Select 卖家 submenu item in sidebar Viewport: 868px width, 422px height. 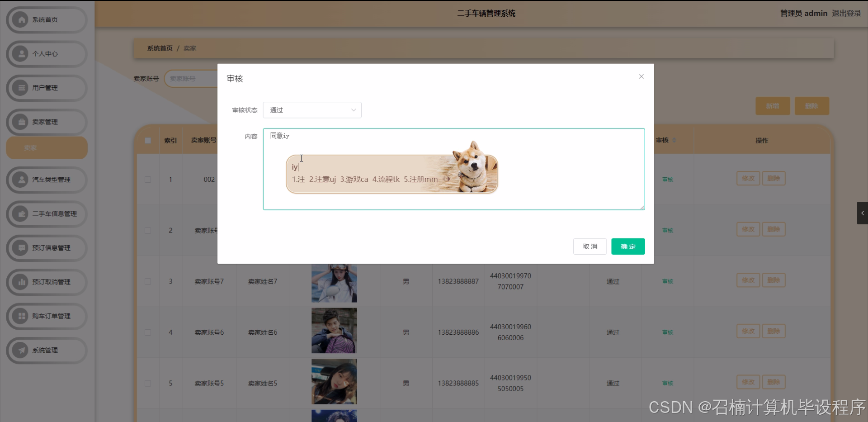[x=47, y=147]
